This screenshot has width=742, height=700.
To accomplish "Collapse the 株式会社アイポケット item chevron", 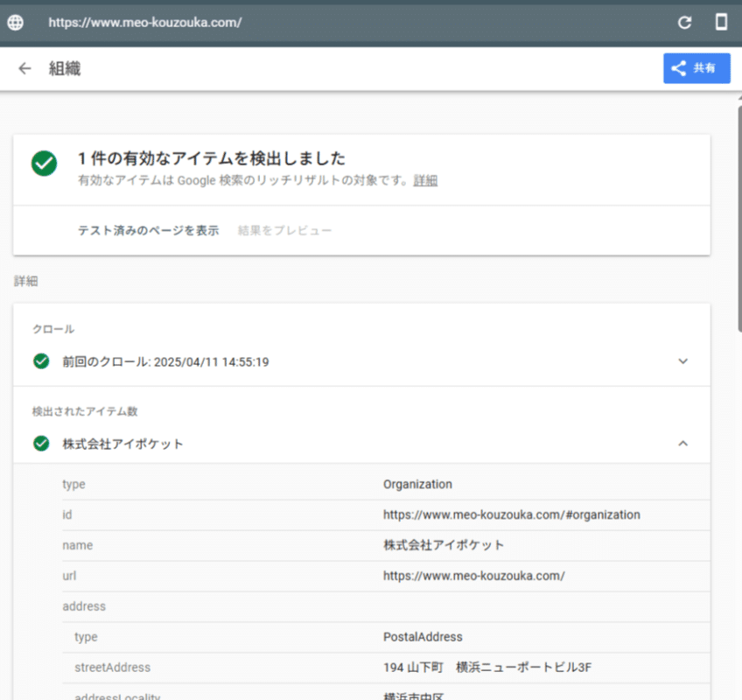I will (682, 444).
